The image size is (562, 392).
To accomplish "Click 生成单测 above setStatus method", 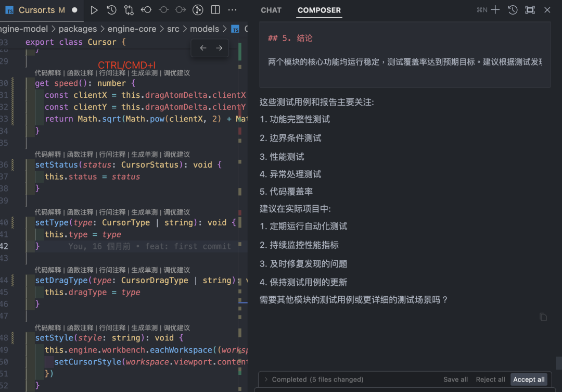I will [x=144, y=155].
